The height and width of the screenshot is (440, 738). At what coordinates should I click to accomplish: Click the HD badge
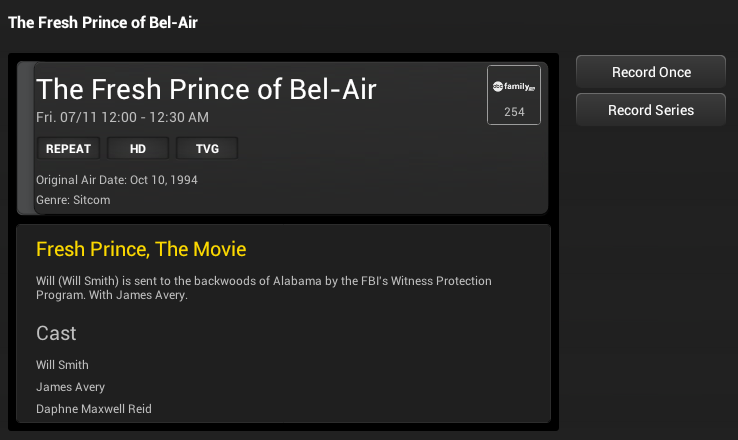pyautogui.click(x=137, y=149)
